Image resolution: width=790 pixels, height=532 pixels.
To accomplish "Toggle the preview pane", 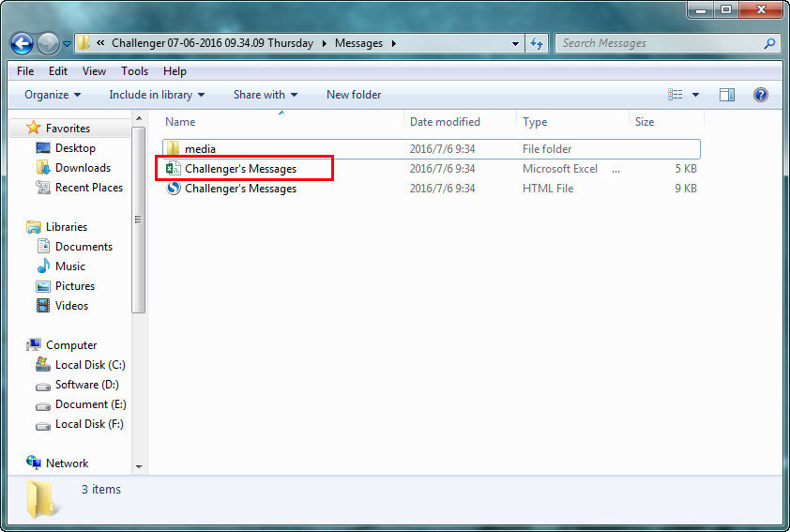I will pyautogui.click(x=726, y=95).
